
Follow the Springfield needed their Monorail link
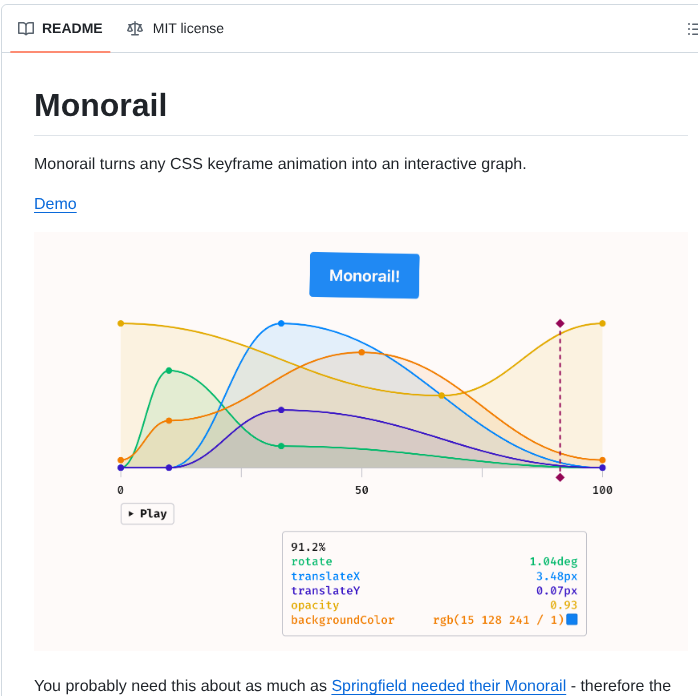[x=449, y=686]
